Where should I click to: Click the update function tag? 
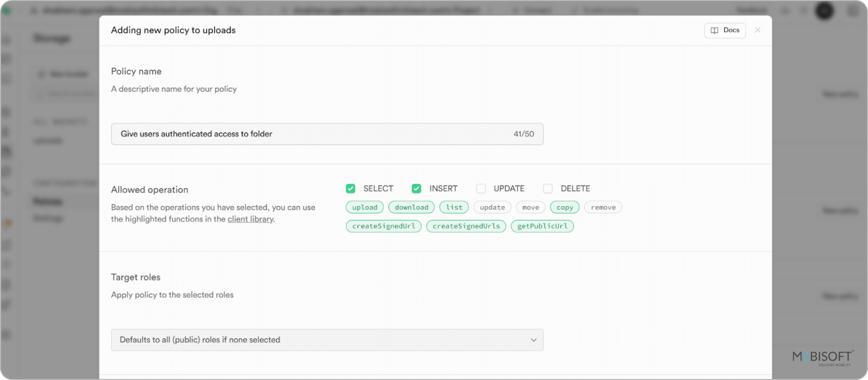click(x=492, y=207)
